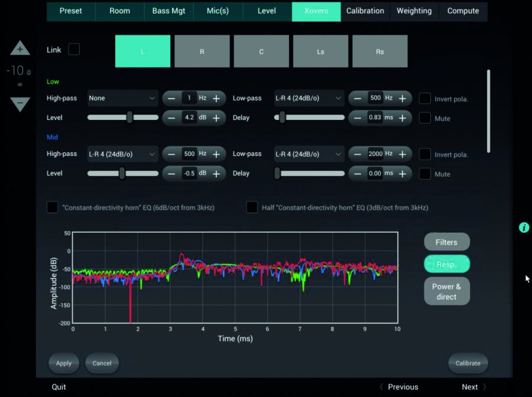Screen dimensions: 532x397
Task: Decrease Low low-pass 500 Hz with minus
Action: (358, 99)
